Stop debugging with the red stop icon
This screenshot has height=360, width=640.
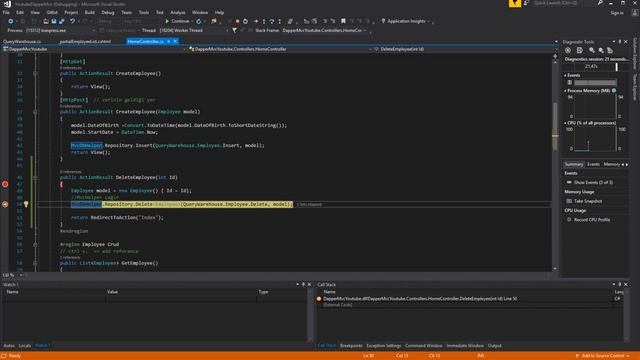pos(237,21)
